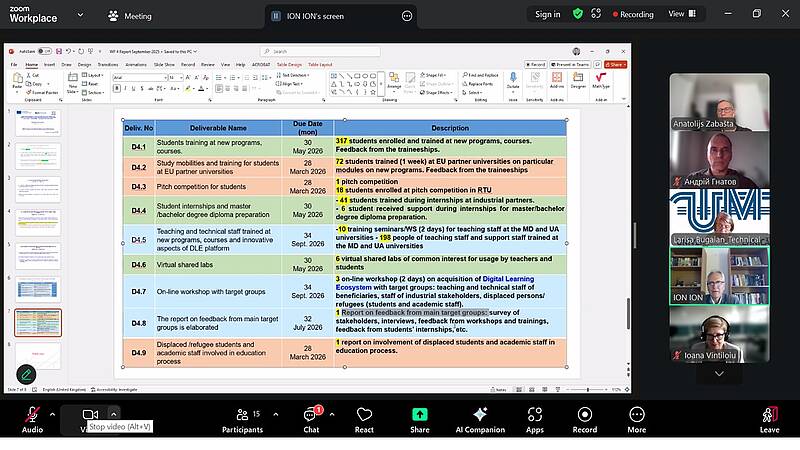Click the React heart icon
The image size is (800, 450).
[364, 415]
